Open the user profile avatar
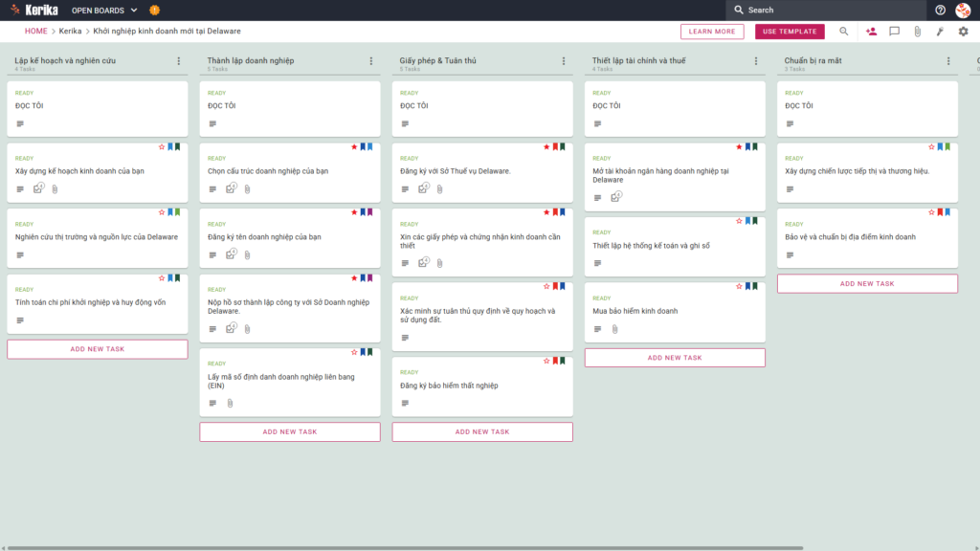Viewport: 980px width, 551px height. click(963, 10)
